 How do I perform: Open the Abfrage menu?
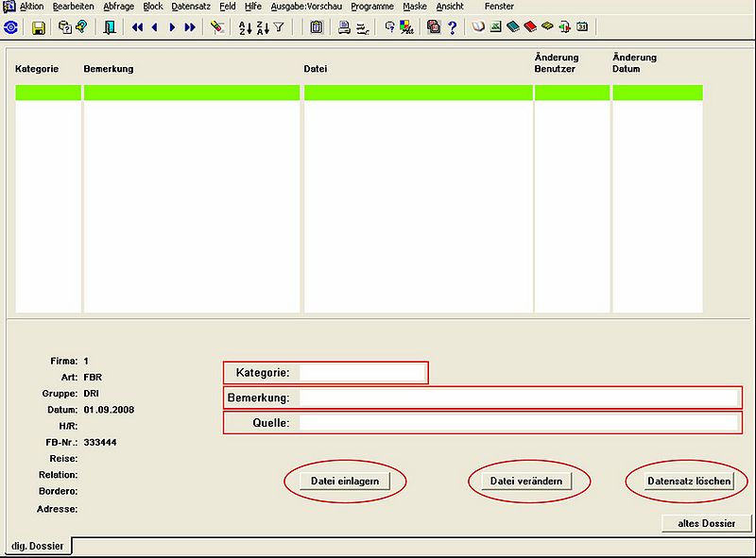(x=119, y=7)
